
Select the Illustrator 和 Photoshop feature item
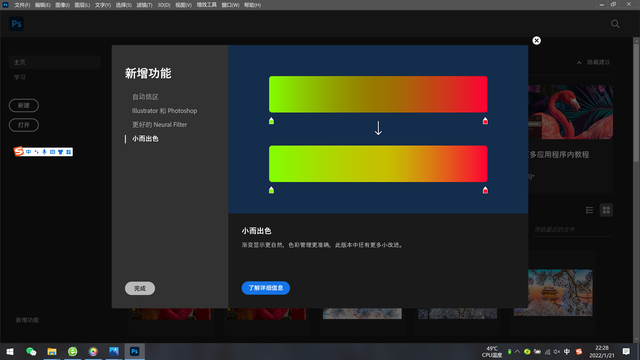(164, 111)
